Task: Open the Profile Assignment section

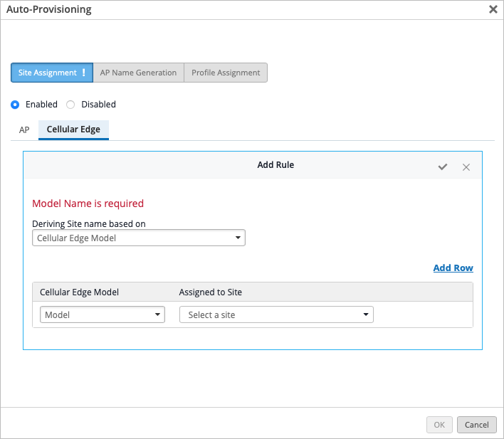Action: 226,73
